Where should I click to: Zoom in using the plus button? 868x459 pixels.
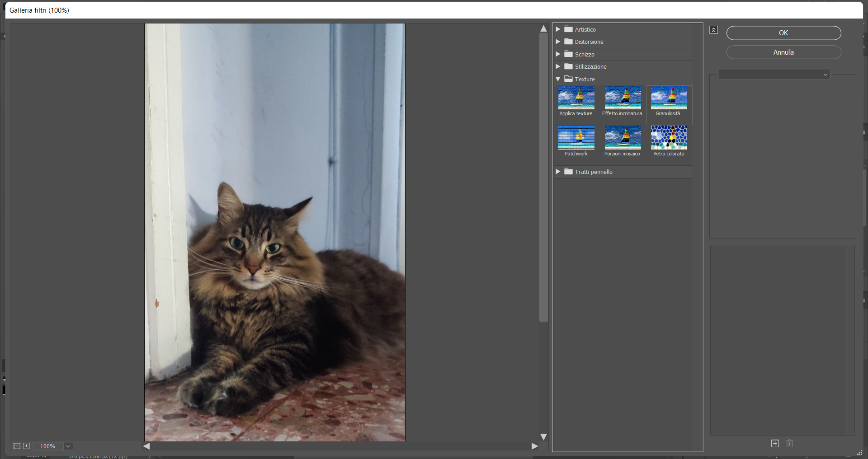27,446
